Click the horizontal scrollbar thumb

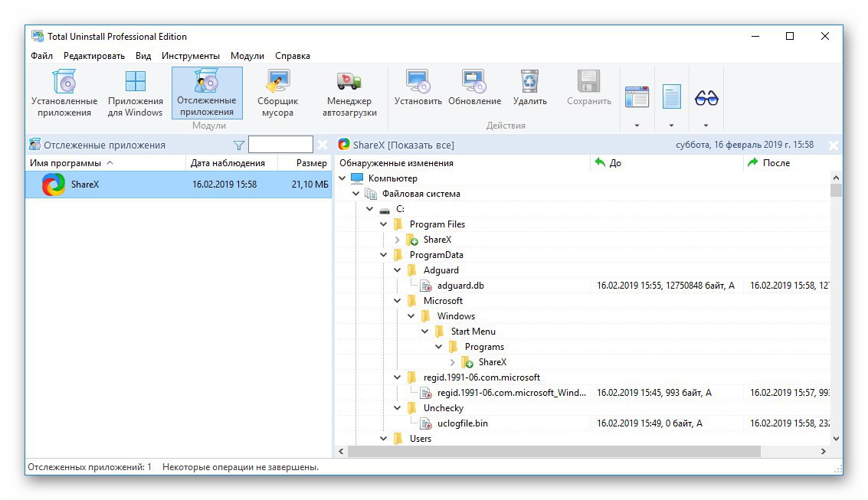(x=554, y=451)
